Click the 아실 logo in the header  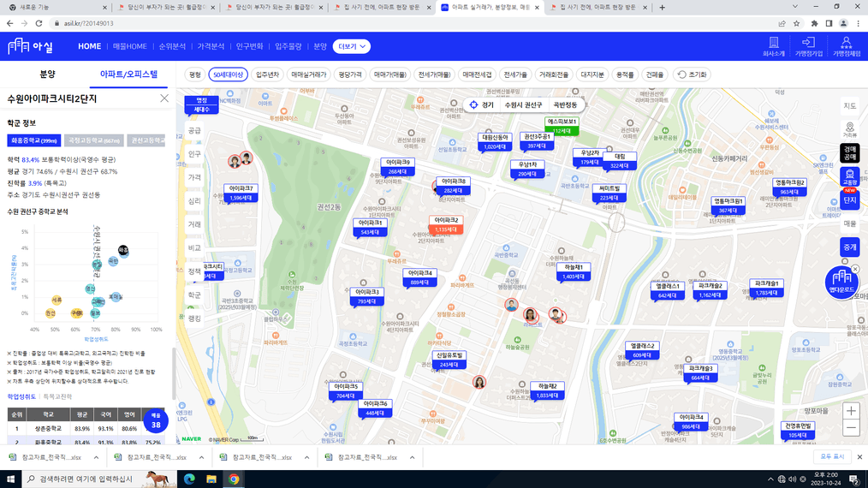click(x=31, y=46)
